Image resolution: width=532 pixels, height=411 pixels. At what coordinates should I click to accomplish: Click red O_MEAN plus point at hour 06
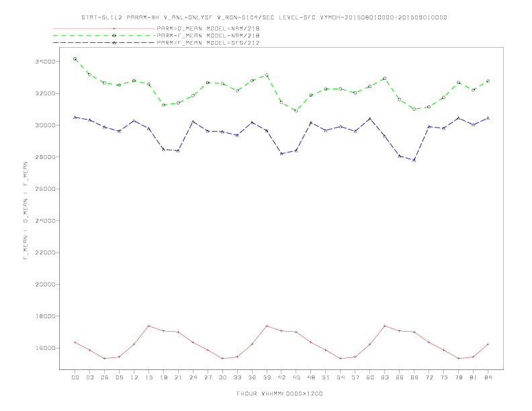pyautogui.click(x=105, y=359)
